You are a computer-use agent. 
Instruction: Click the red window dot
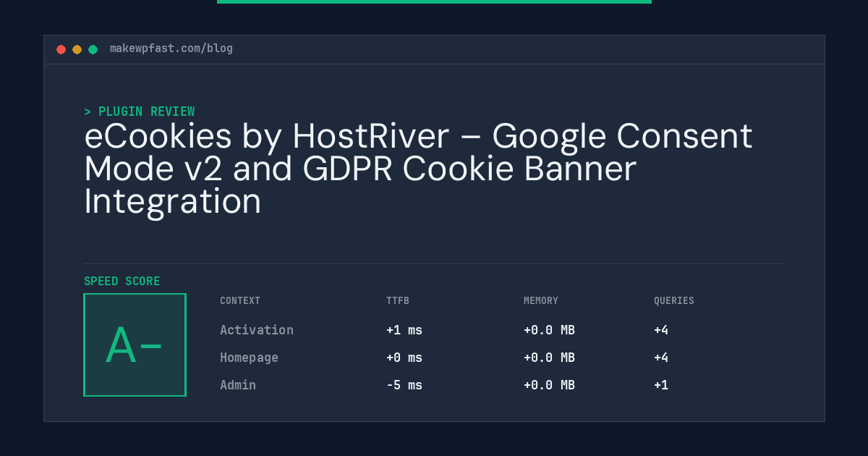coord(61,49)
